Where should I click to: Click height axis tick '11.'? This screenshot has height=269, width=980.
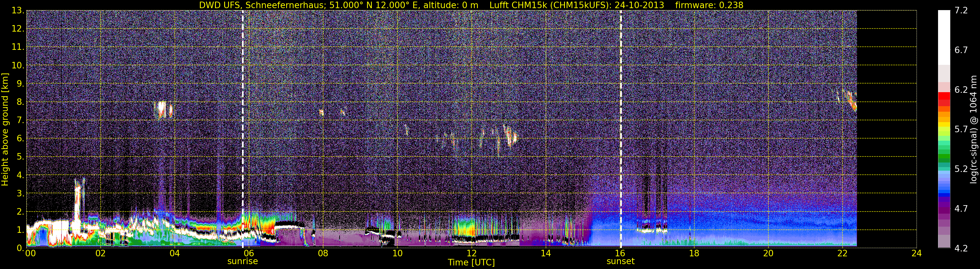click(x=18, y=47)
